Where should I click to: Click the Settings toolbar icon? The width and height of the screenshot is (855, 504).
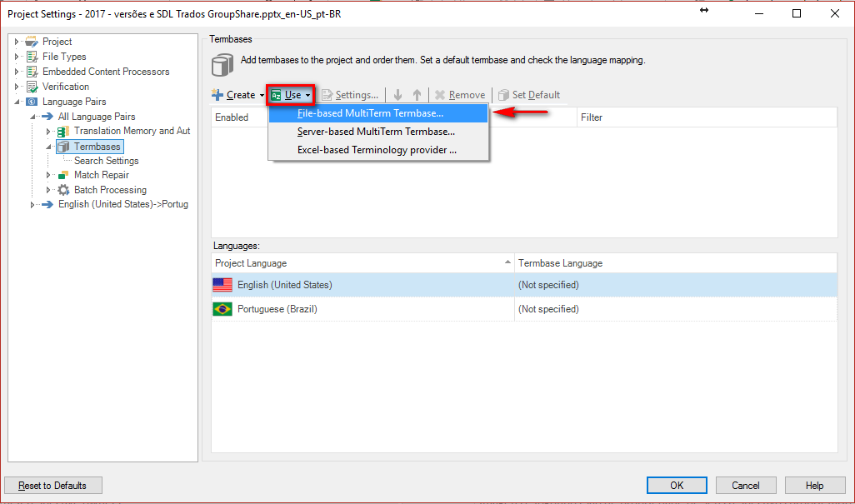(x=327, y=95)
